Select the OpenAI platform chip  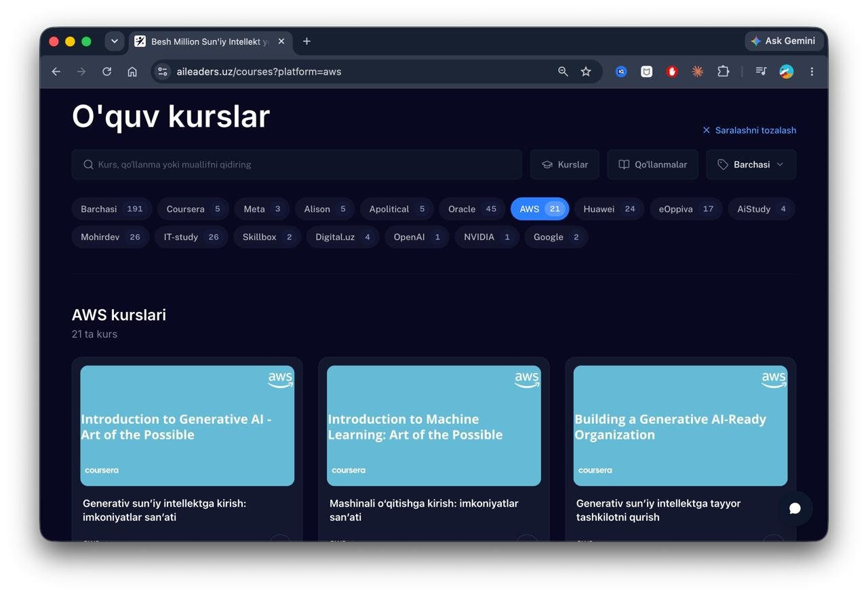pyautogui.click(x=416, y=237)
